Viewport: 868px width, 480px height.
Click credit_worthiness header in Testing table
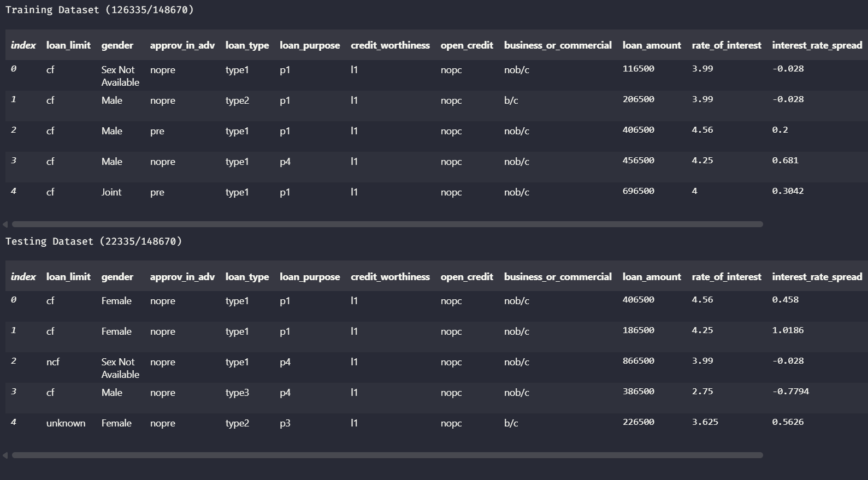point(390,277)
